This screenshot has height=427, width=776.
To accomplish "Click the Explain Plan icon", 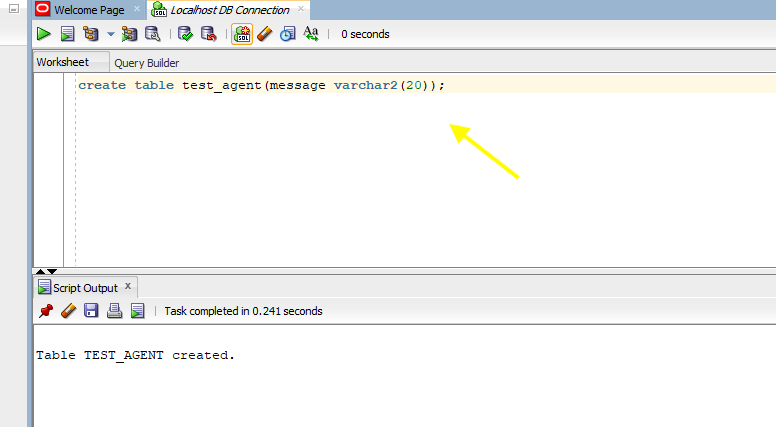I will 91,34.
